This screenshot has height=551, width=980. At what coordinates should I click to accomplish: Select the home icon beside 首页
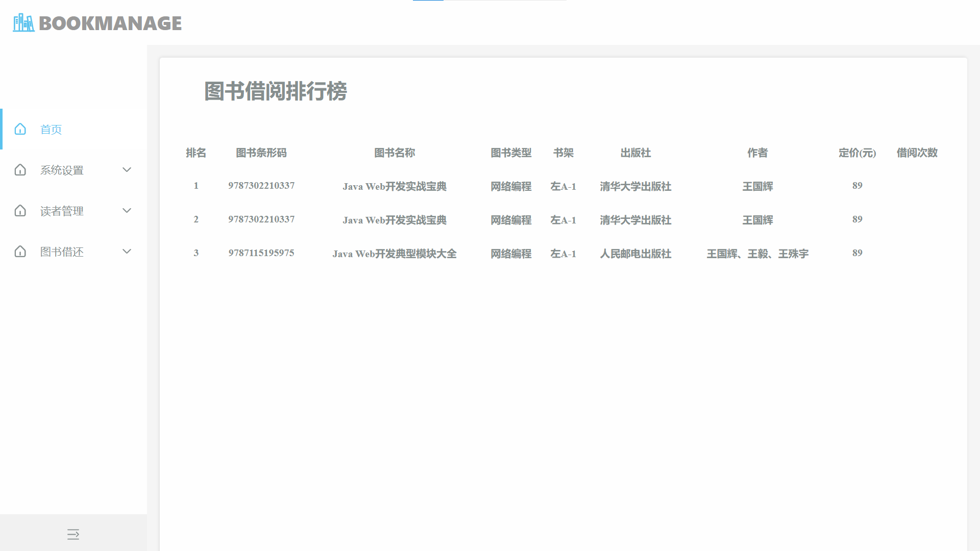tap(20, 129)
